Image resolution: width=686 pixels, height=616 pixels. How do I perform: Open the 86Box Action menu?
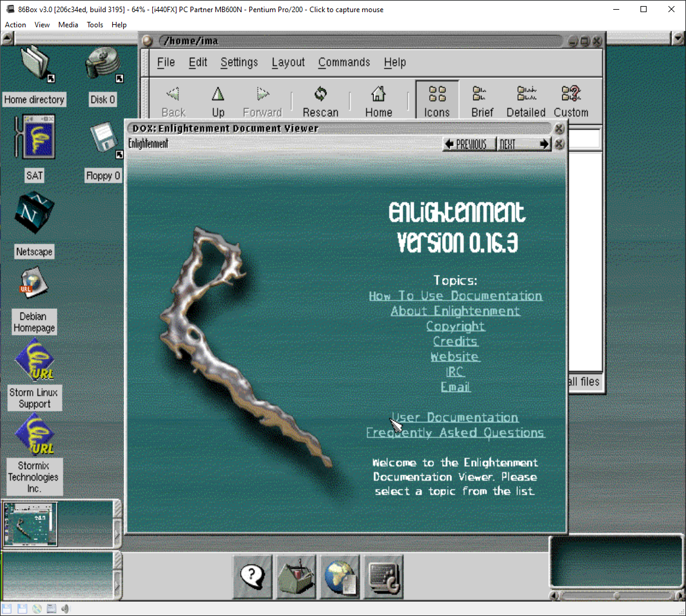coord(15,25)
